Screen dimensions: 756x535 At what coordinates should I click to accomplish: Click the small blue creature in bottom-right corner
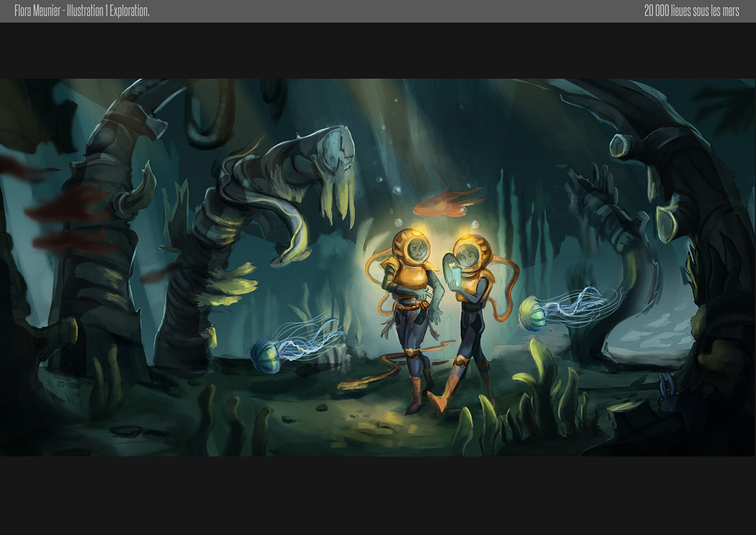click(x=666, y=388)
